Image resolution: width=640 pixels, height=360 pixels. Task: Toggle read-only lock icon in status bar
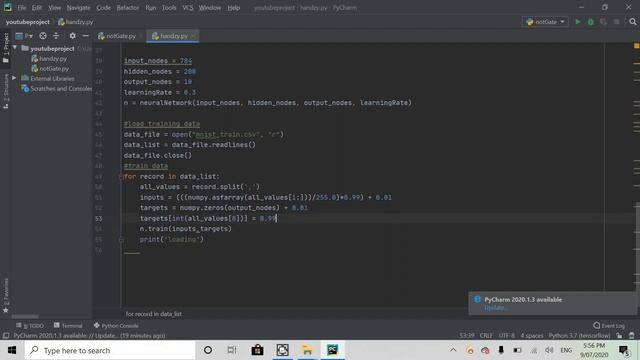[620, 336]
